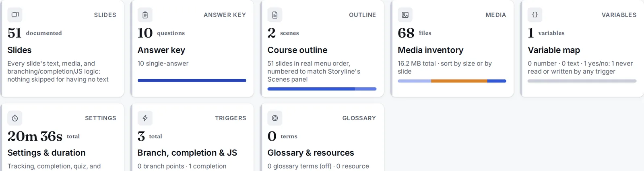The height and width of the screenshot is (171, 644).
Task: Click the VARIABLES category label
Action: pyautogui.click(x=619, y=15)
